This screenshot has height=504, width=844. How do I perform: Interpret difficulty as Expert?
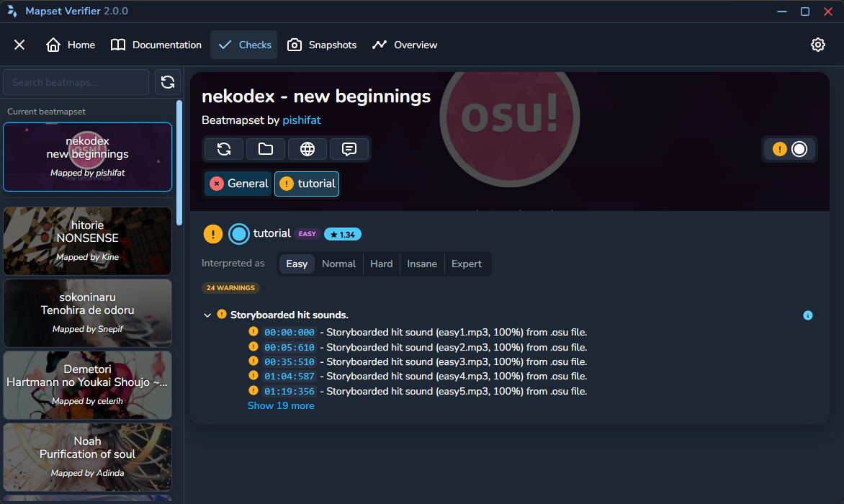click(x=466, y=264)
